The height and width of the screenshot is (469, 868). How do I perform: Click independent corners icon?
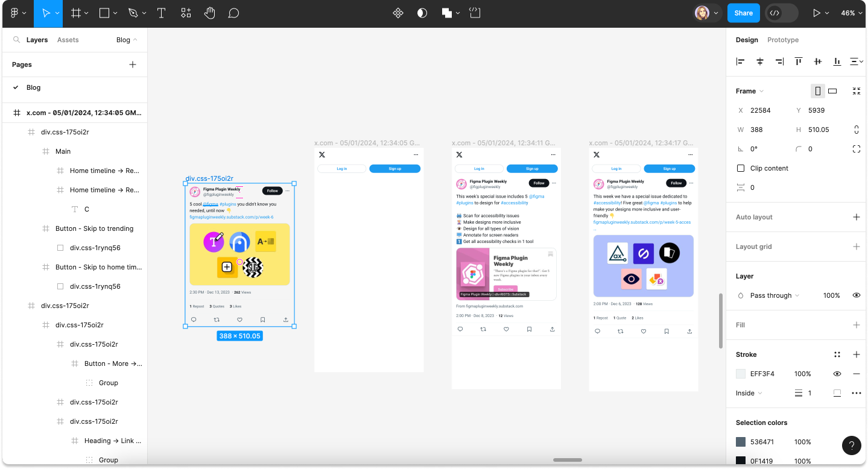coord(857,149)
